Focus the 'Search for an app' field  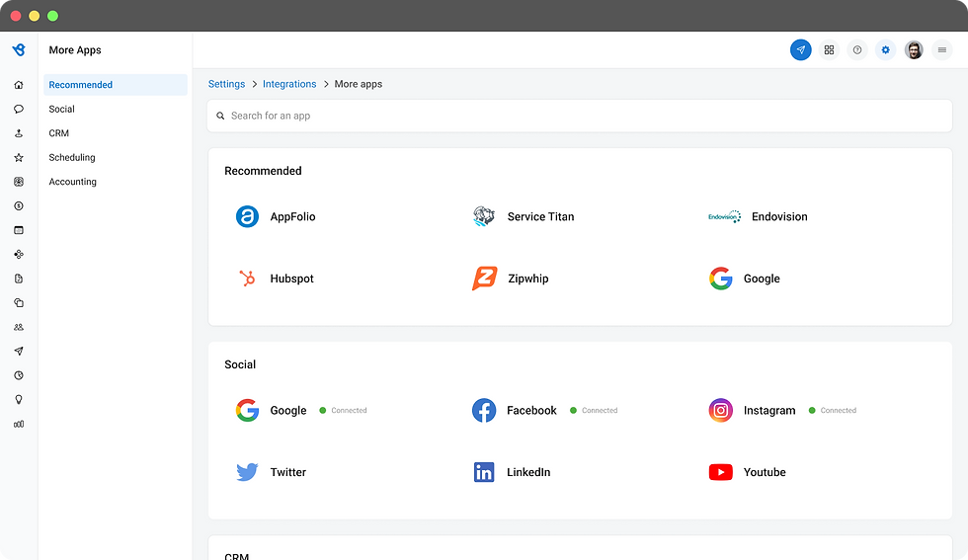tap(580, 116)
